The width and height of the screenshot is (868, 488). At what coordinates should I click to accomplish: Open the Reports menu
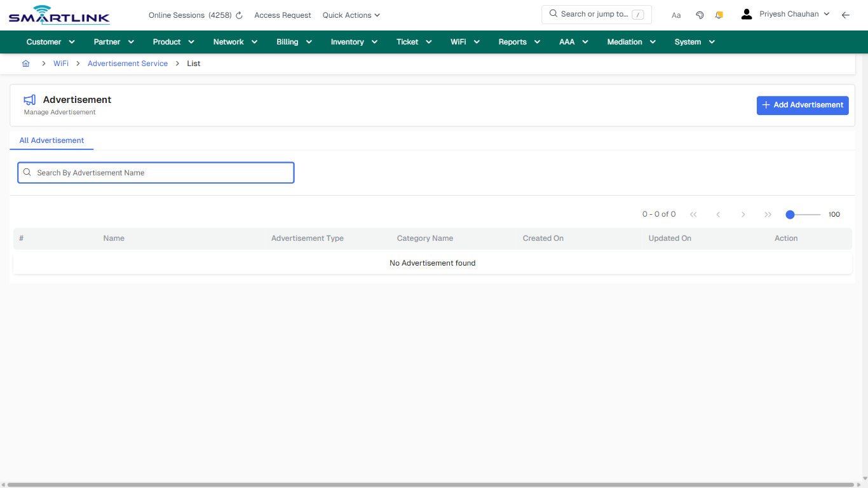click(519, 42)
